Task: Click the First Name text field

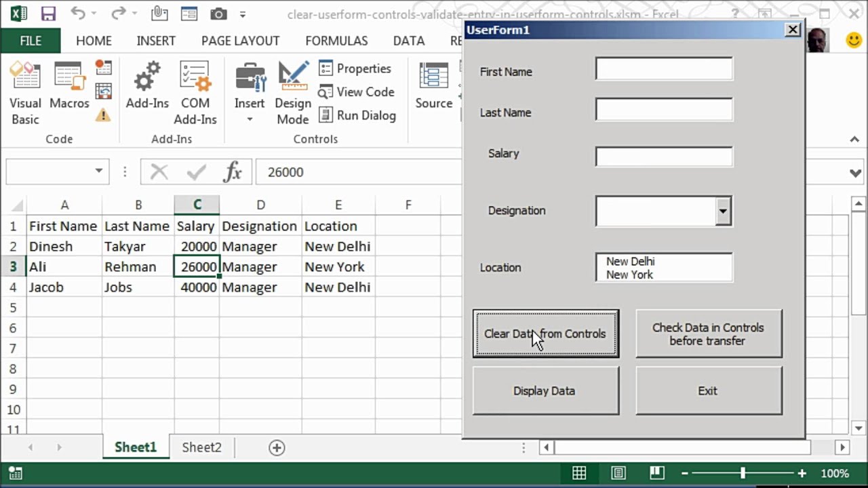Action: (664, 69)
